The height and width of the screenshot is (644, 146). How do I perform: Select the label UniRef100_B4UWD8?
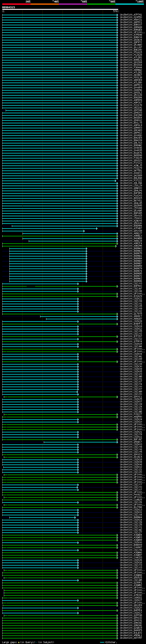[x=131, y=238]
